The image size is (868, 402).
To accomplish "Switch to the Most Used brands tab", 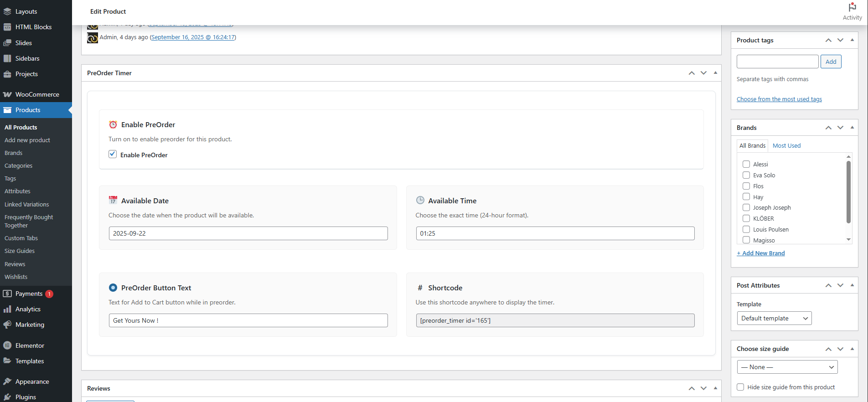I will click(786, 145).
